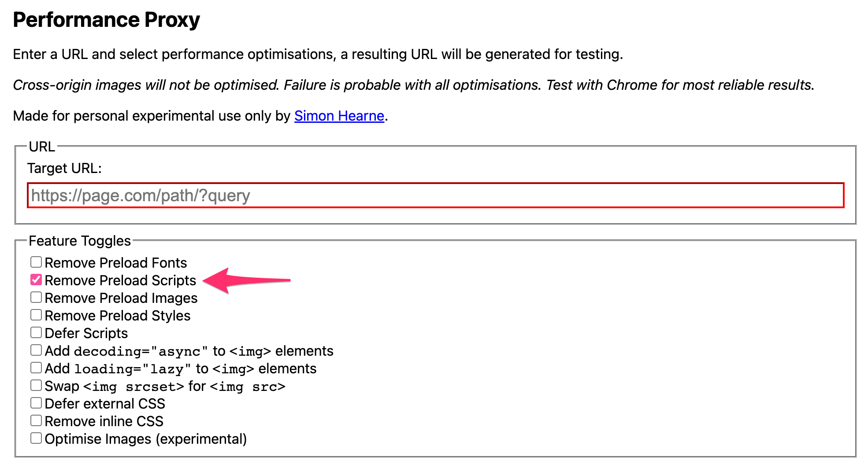The image size is (868, 464).
Task: Enable the Remove Preload Fonts checkbox
Action: [36, 262]
